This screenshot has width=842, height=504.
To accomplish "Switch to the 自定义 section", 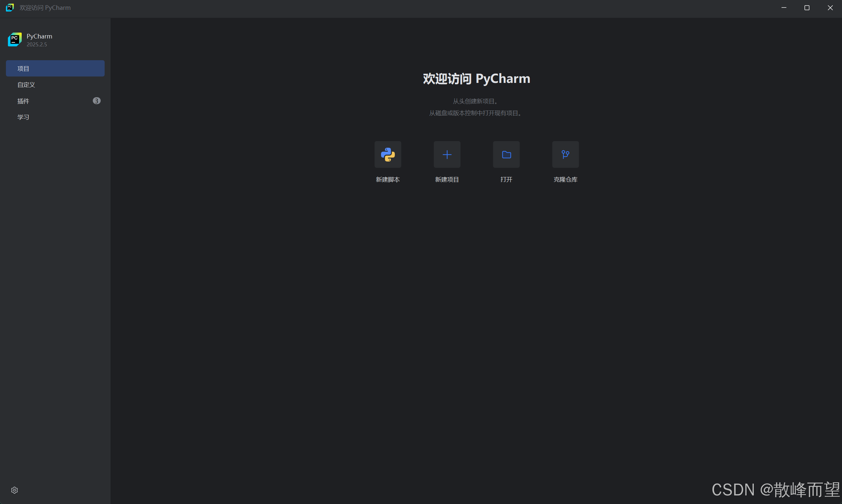I will click(26, 85).
